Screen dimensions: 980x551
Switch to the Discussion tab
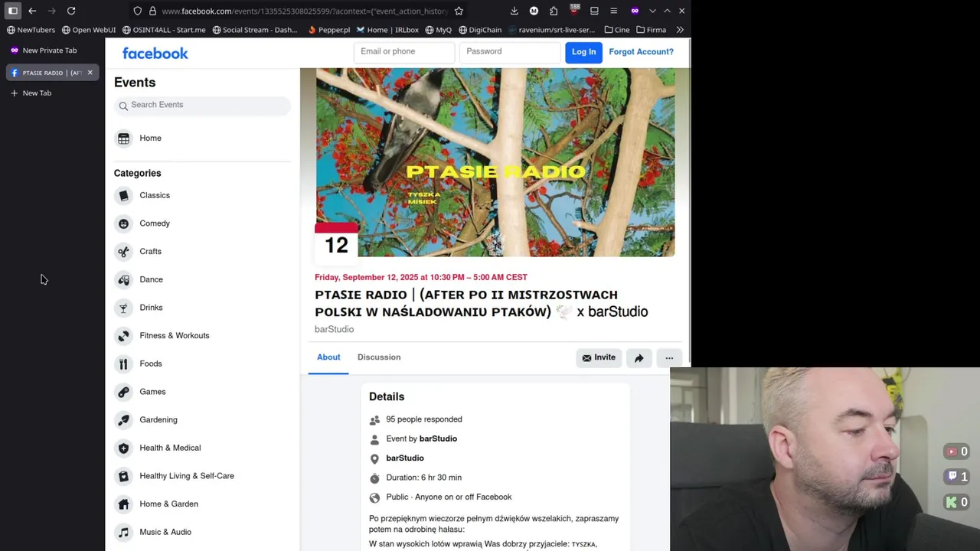click(379, 357)
